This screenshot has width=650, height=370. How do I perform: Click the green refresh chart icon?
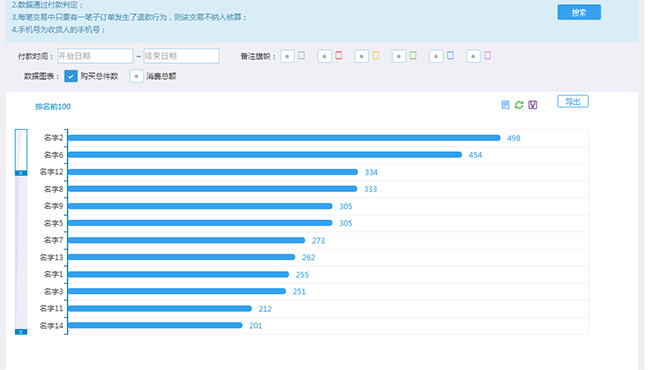pos(519,105)
